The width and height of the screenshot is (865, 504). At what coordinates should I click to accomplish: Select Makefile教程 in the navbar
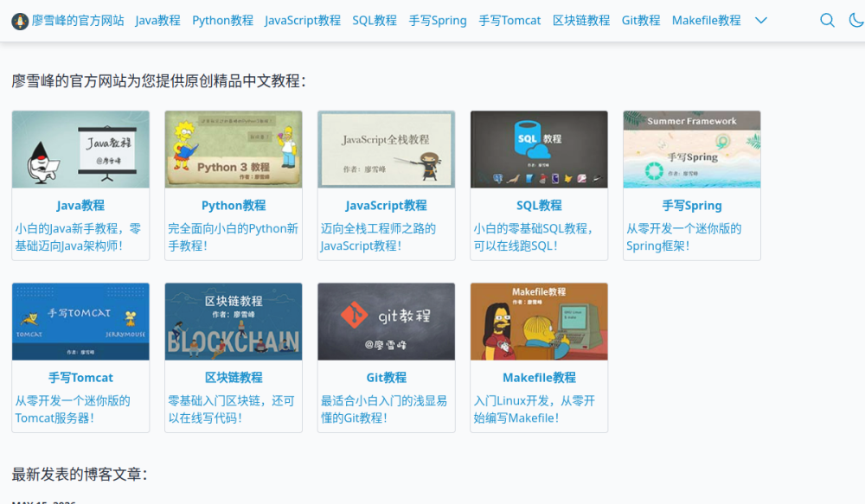(706, 21)
